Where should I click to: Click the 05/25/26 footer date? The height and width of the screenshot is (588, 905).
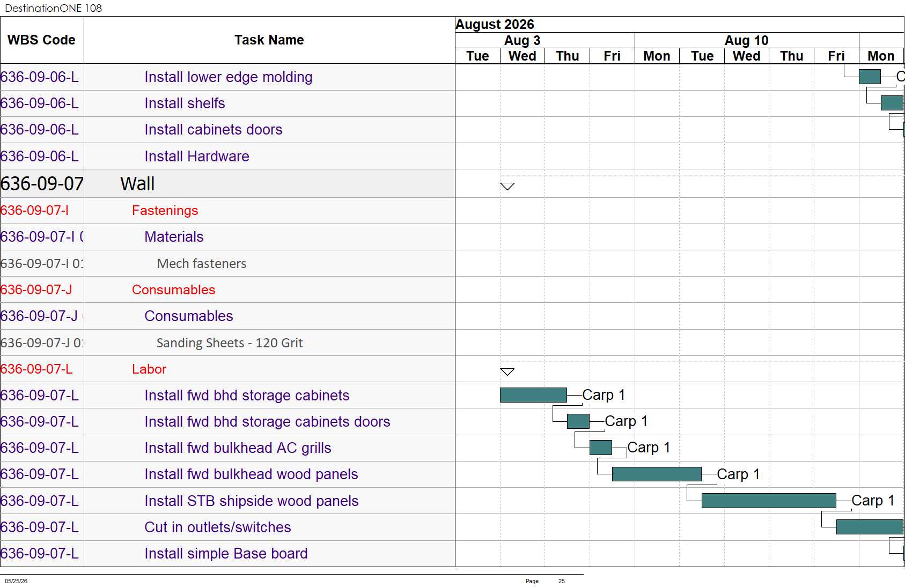(x=16, y=581)
